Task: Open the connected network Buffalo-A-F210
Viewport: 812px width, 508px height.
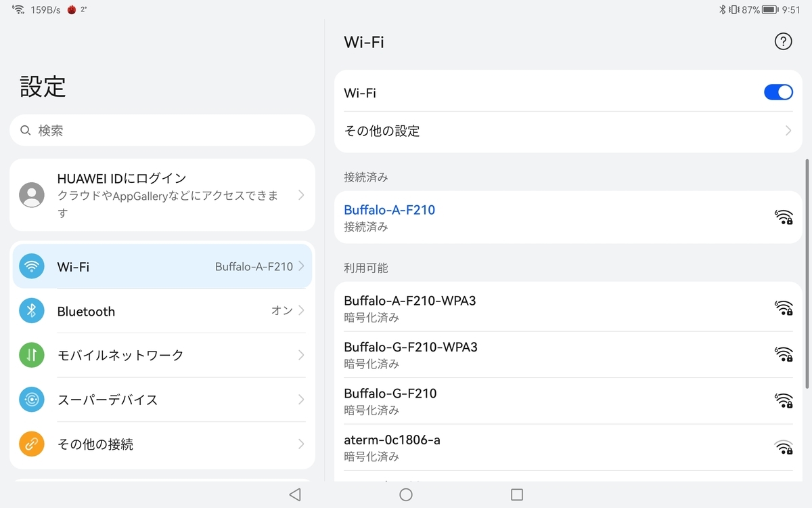Action: 568,217
